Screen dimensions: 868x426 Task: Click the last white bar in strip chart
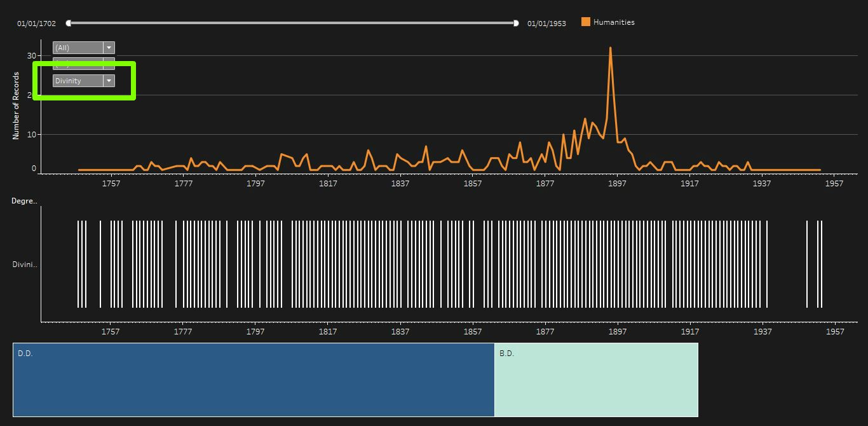[821, 264]
